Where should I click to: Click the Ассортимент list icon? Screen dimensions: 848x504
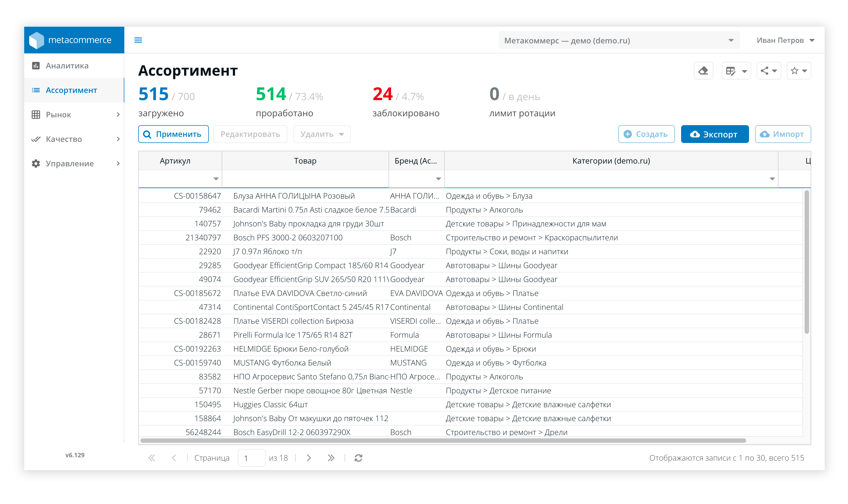click(x=36, y=90)
